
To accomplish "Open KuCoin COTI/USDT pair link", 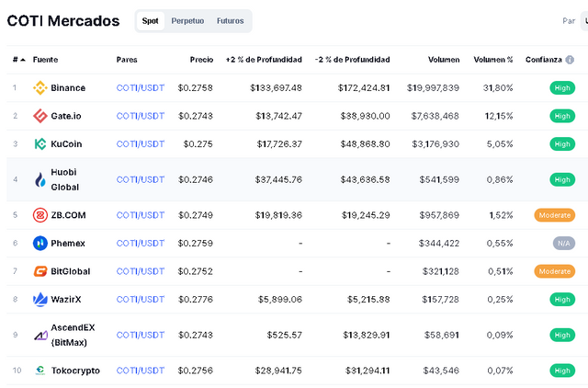I will tap(141, 144).
